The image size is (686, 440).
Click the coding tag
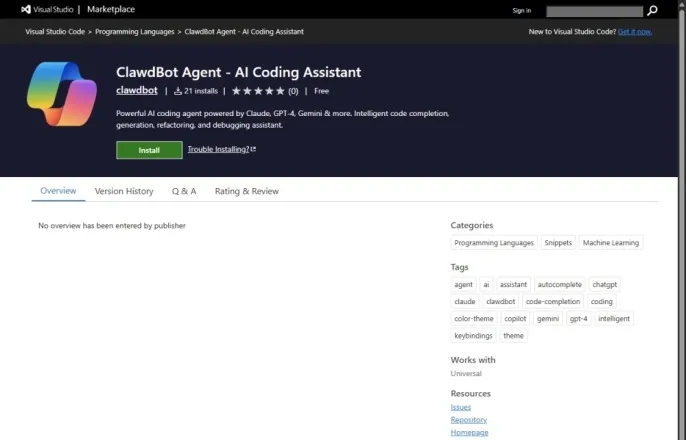(602, 301)
